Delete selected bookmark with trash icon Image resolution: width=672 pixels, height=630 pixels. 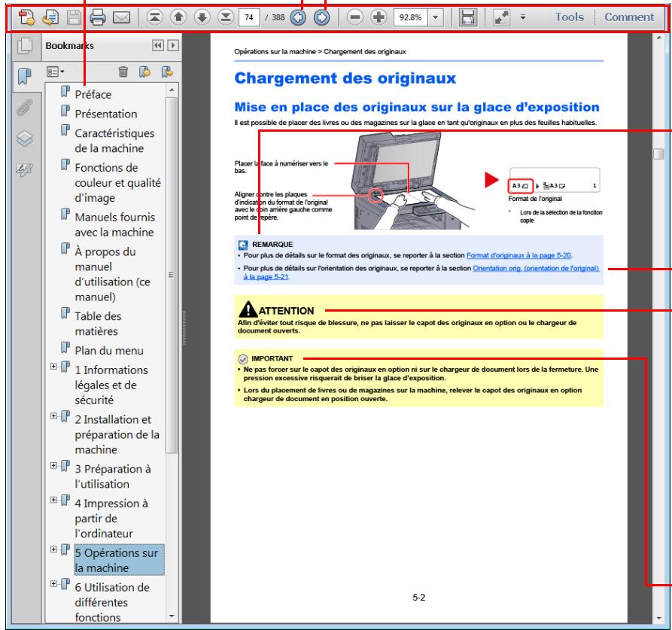[123, 72]
